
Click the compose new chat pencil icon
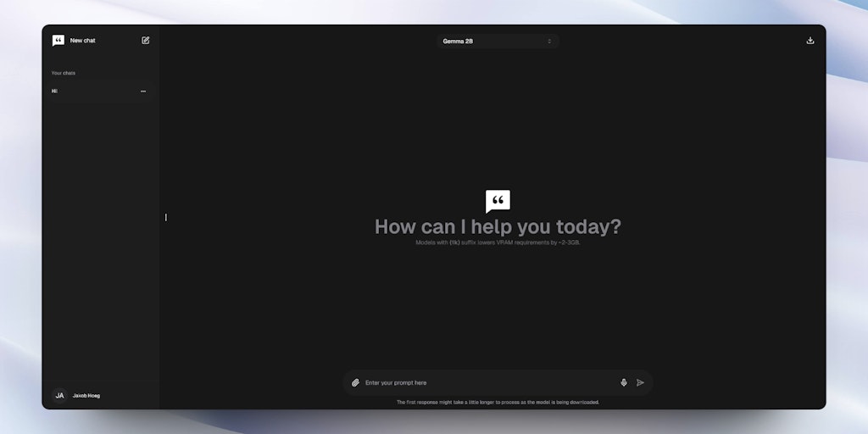[x=146, y=41]
